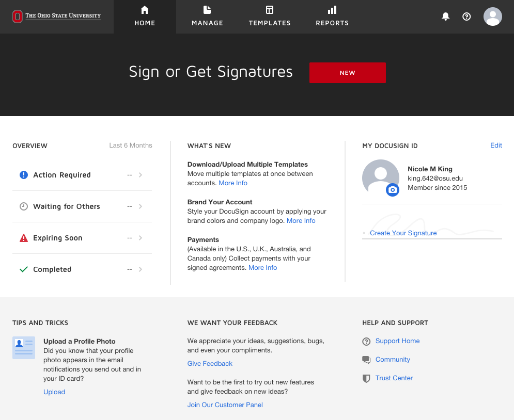The width and height of the screenshot is (514, 420).
Task: Open More Info for Brand Your Account
Action: 301,221
